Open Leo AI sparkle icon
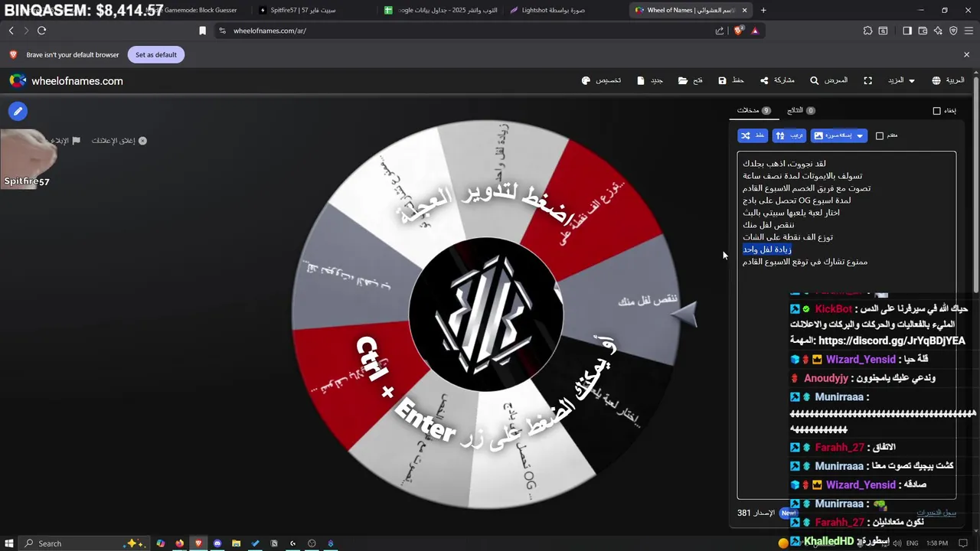This screenshot has height=551, width=980. [938, 31]
